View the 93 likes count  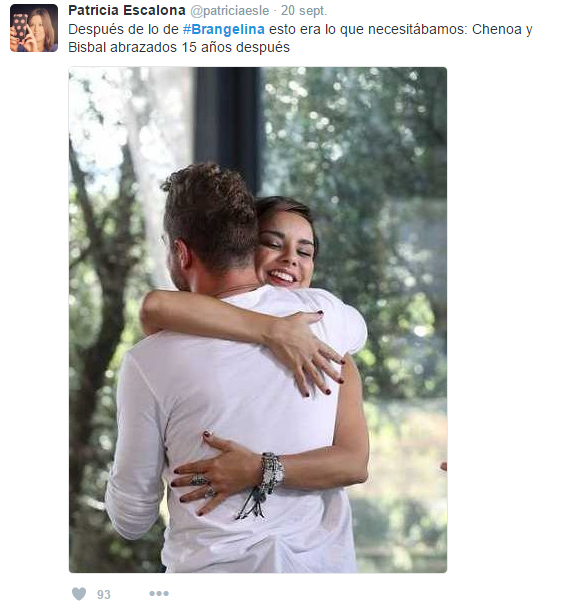(104, 594)
